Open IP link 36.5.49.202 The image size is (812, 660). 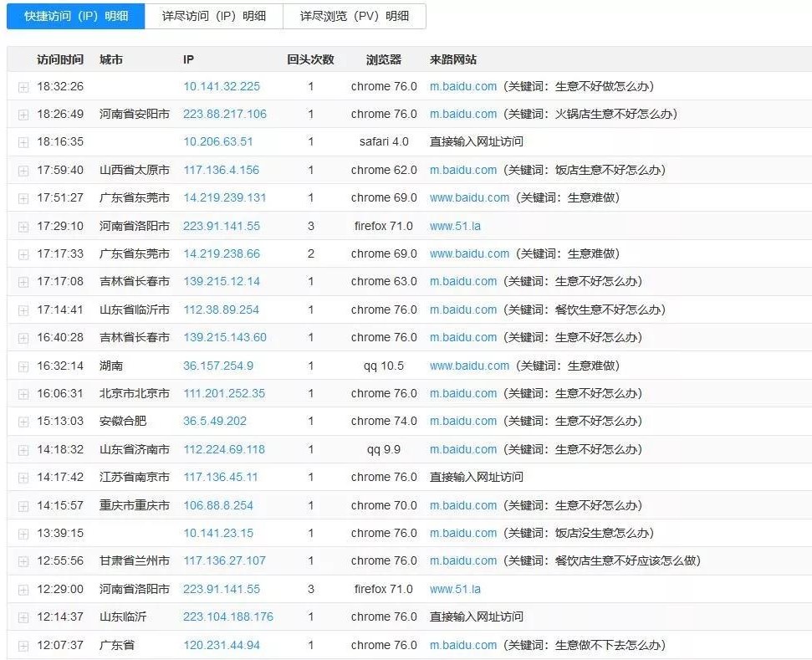tap(214, 421)
